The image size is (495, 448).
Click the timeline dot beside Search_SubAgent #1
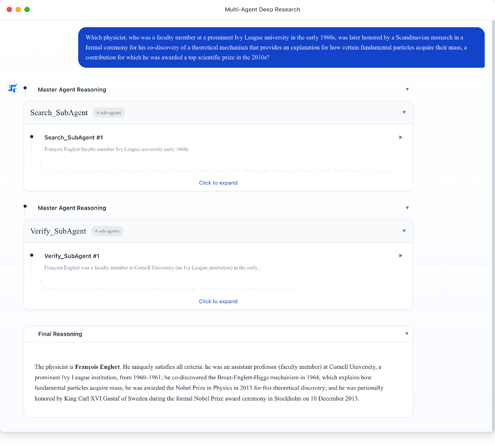(32, 136)
